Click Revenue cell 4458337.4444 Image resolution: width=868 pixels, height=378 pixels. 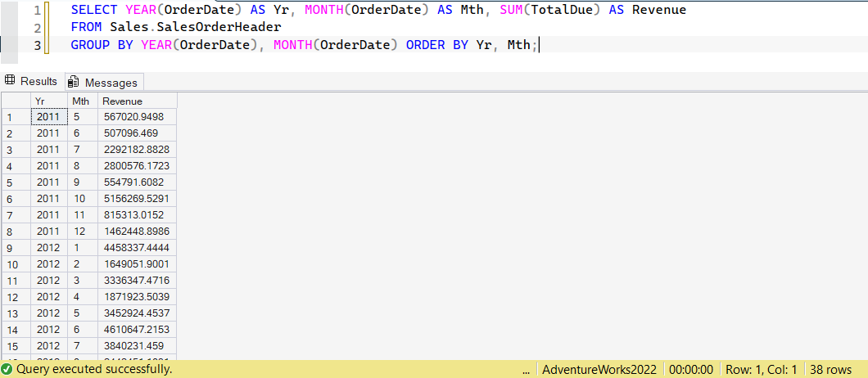point(138,247)
